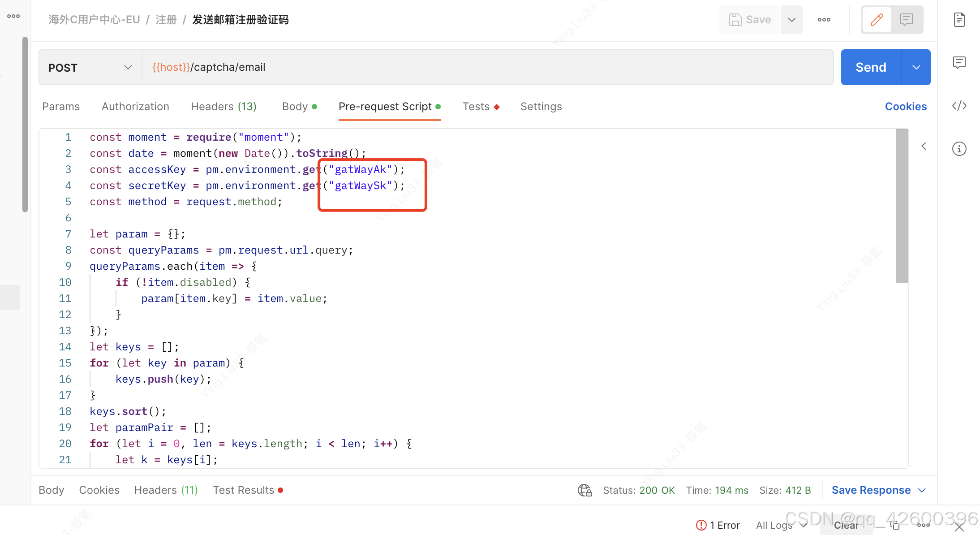Expand the Save options dropdown arrow
The image size is (980, 535).
click(791, 20)
